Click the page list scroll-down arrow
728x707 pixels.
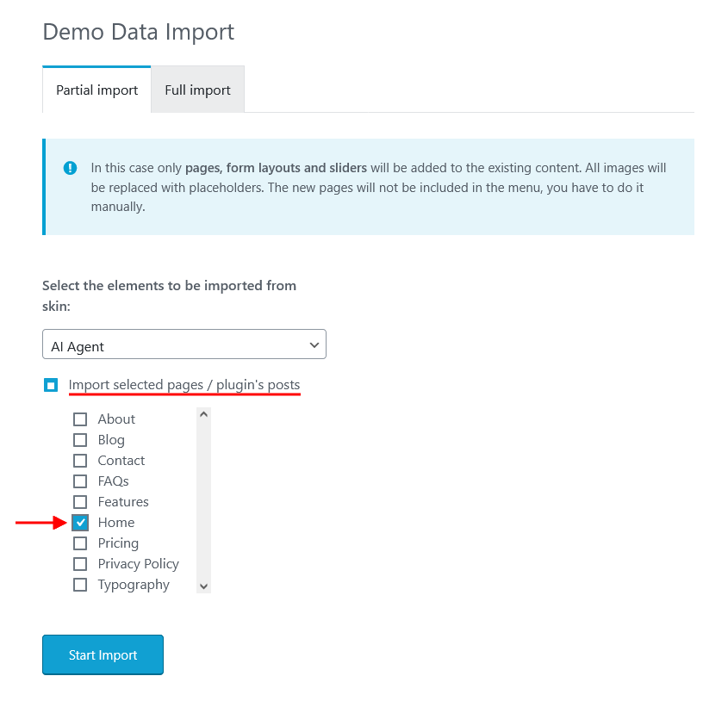point(203,586)
